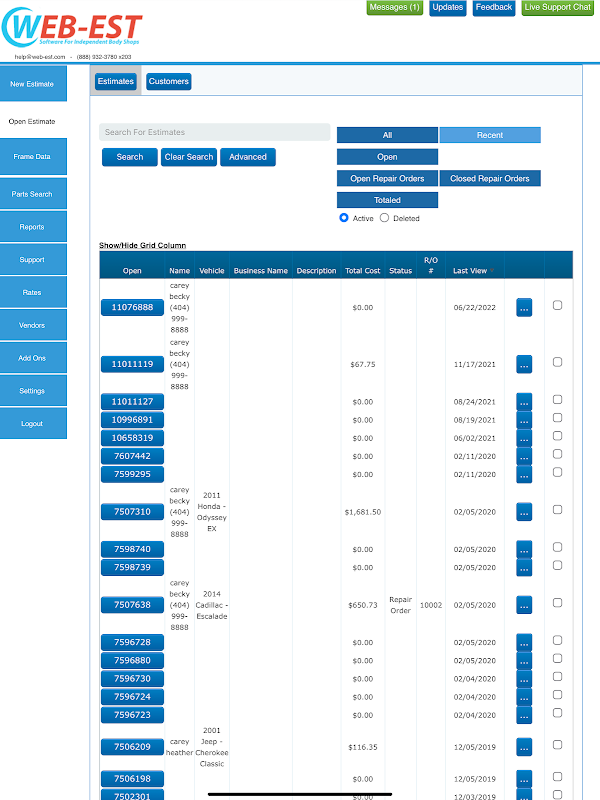Select the Deleted radio button
This screenshot has height=800, width=600.
click(384, 218)
